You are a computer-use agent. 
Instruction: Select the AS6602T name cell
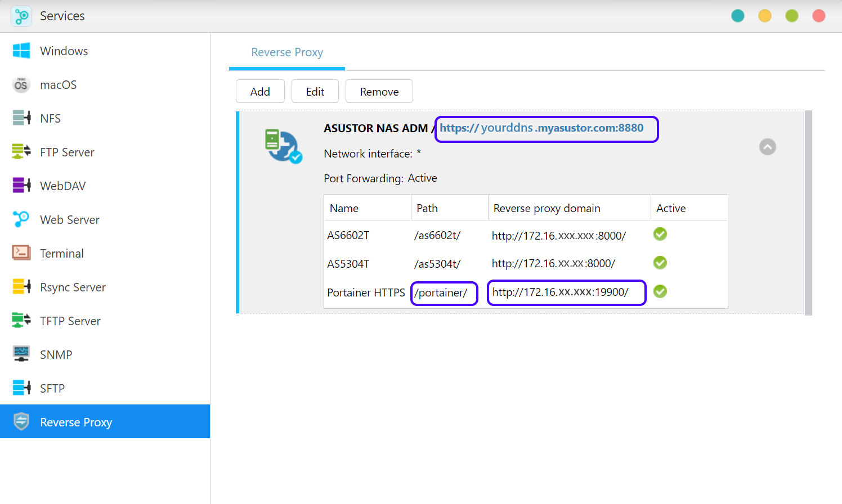tap(348, 235)
